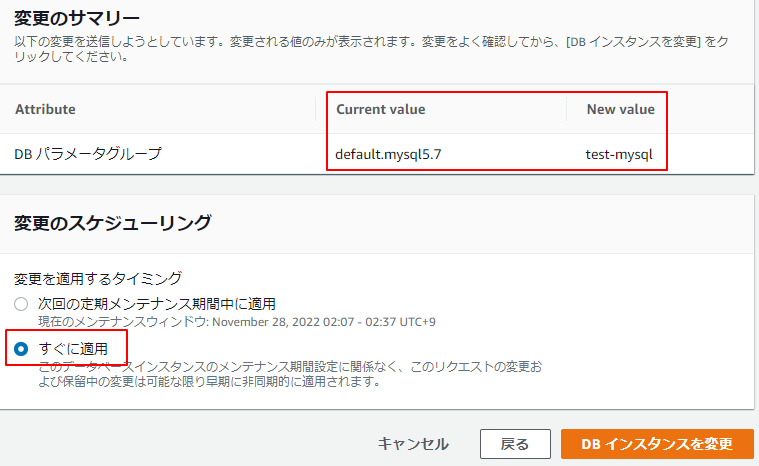The width and height of the screenshot is (759, 466).
Task: Click the 変更のスケジューリング heading
Action: (112, 223)
